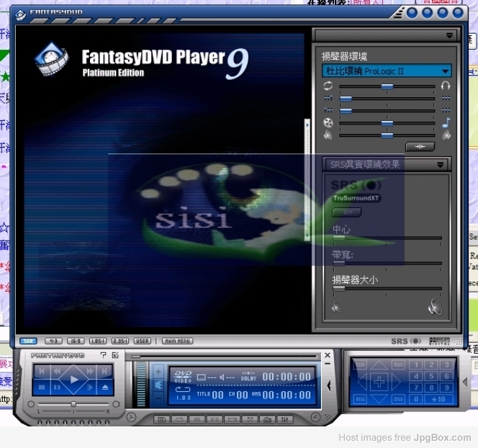Toggle the fullscreen icon in bottom toolbar
478x448 pixels.
[250, 420]
